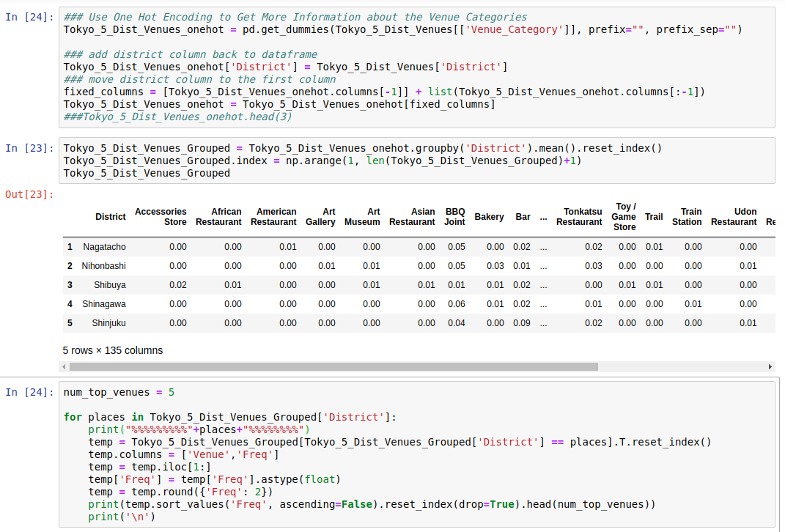Click the 'num_top_venues = 5' line
The width and height of the screenshot is (785, 532).
click(x=119, y=392)
